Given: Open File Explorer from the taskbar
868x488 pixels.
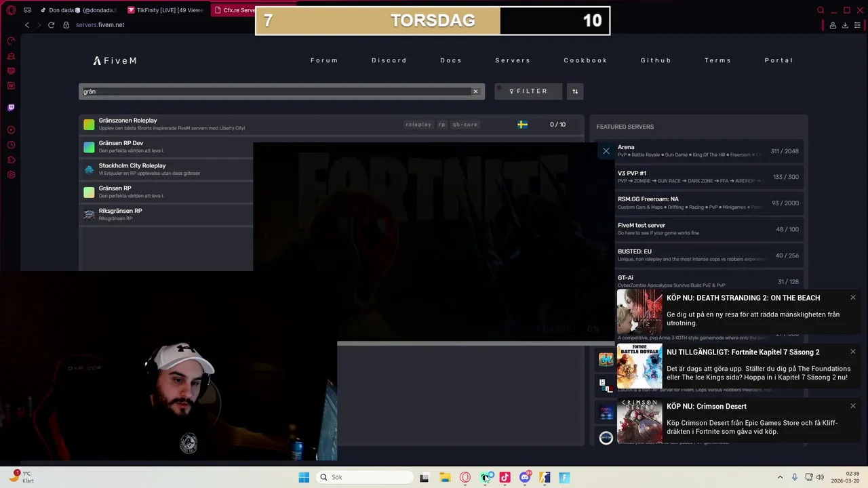Looking at the screenshot, I should point(446,477).
